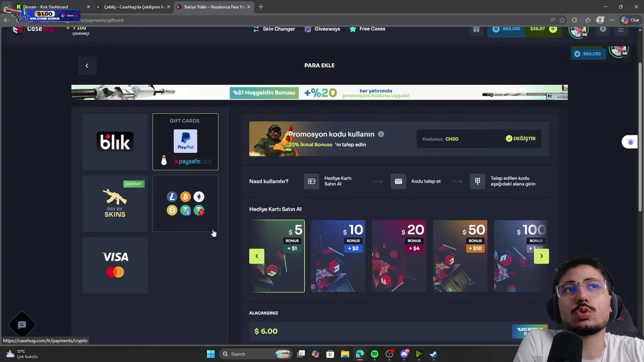Open the browser three-dot menu
644x362 pixels.
coord(612,20)
